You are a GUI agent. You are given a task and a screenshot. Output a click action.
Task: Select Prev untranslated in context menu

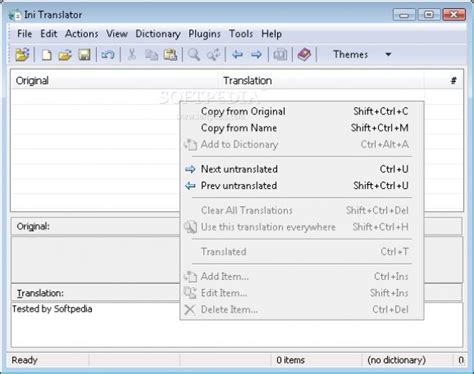pos(302,186)
